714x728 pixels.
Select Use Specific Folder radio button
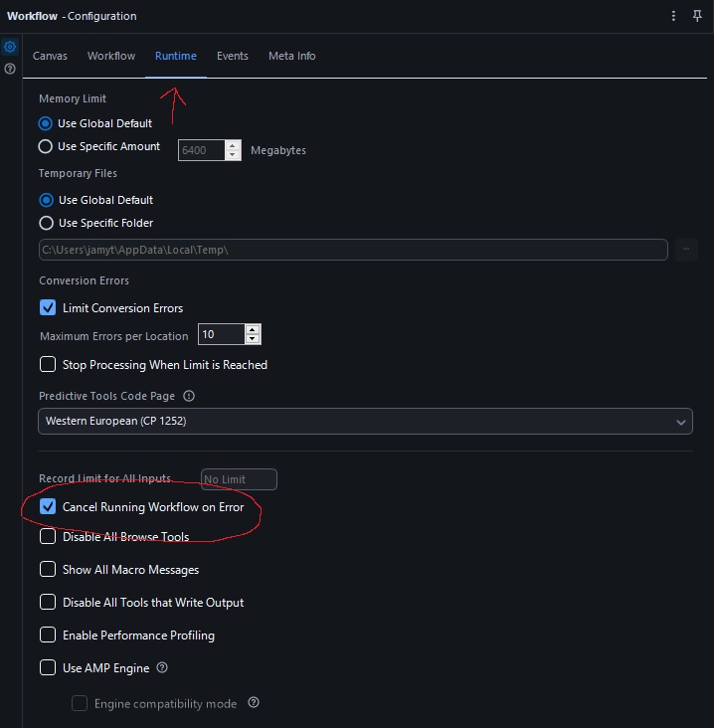point(46,223)
